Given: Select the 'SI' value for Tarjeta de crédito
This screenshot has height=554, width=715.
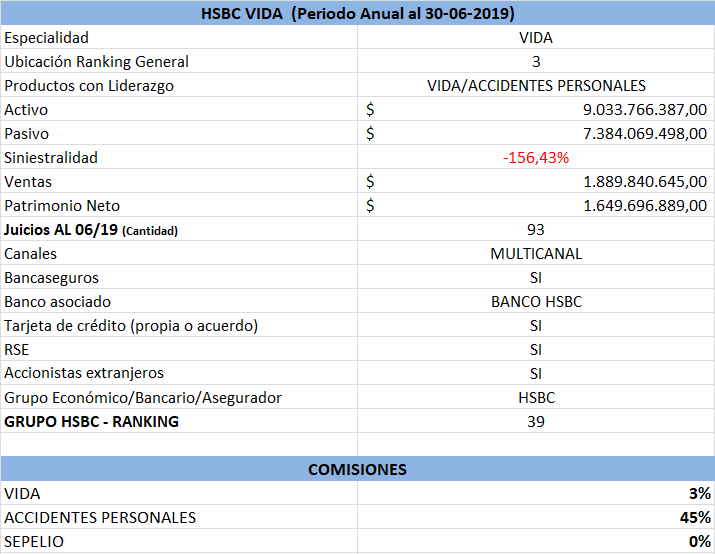Looking at the screenshot, I should [536, 326].
